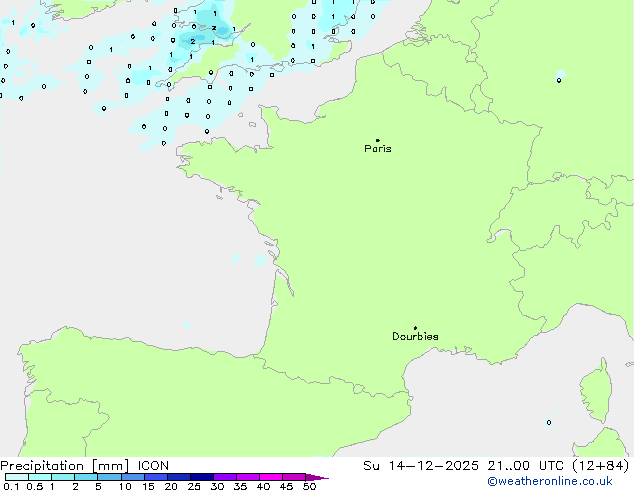
Task: Click the 1–2 mm legend color box
Action: click(x=63, y=477)
